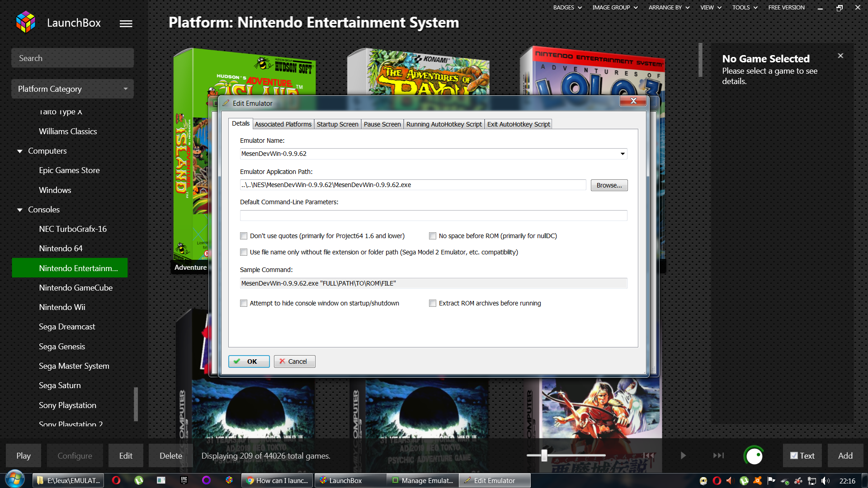Click the Delete button in bottom bar
This screenshot has height=488, width=868.
[x=171, y=455]
